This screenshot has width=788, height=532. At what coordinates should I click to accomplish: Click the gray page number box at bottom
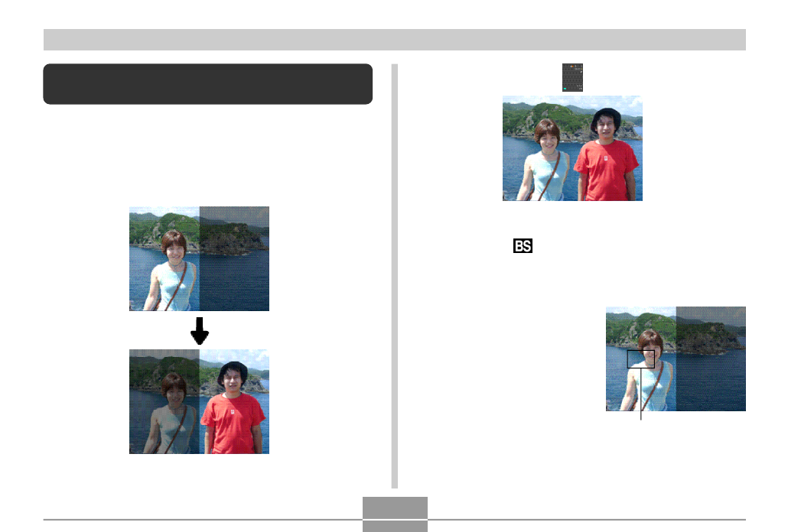[x=395, y=514]
